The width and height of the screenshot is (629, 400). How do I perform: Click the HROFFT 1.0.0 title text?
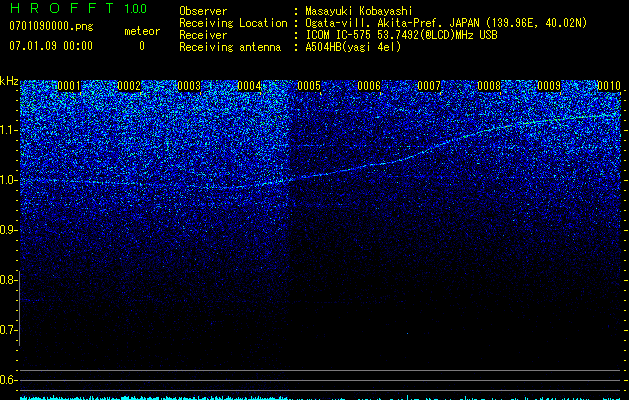tap(79, 8)
